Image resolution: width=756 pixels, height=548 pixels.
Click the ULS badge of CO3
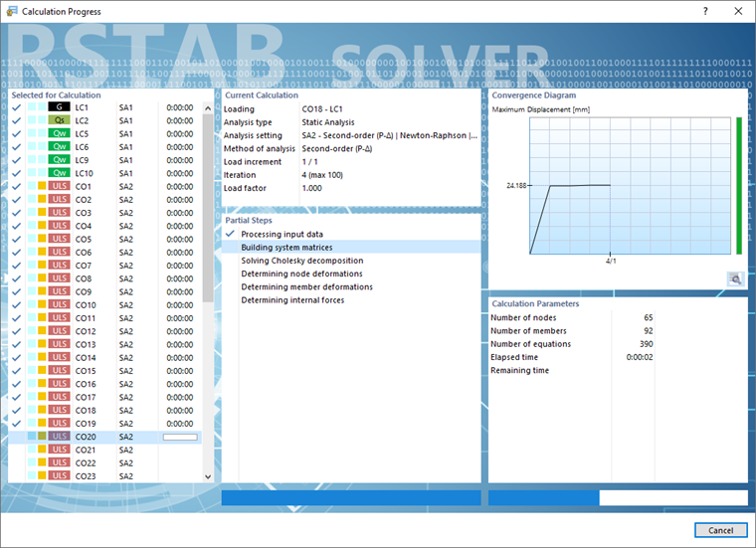(x=59, y=213)
